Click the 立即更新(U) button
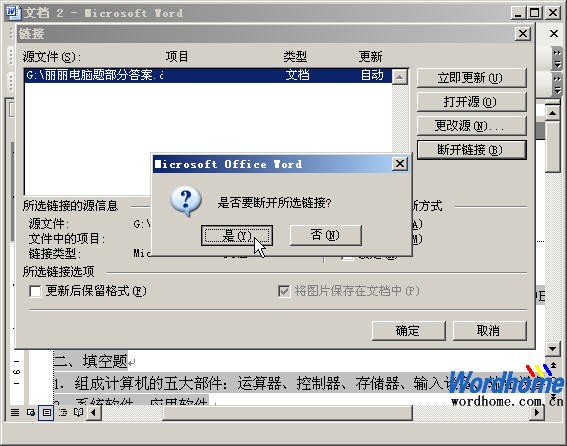The image size is (567, 446). pyautogui.click(x=472, y=78)
